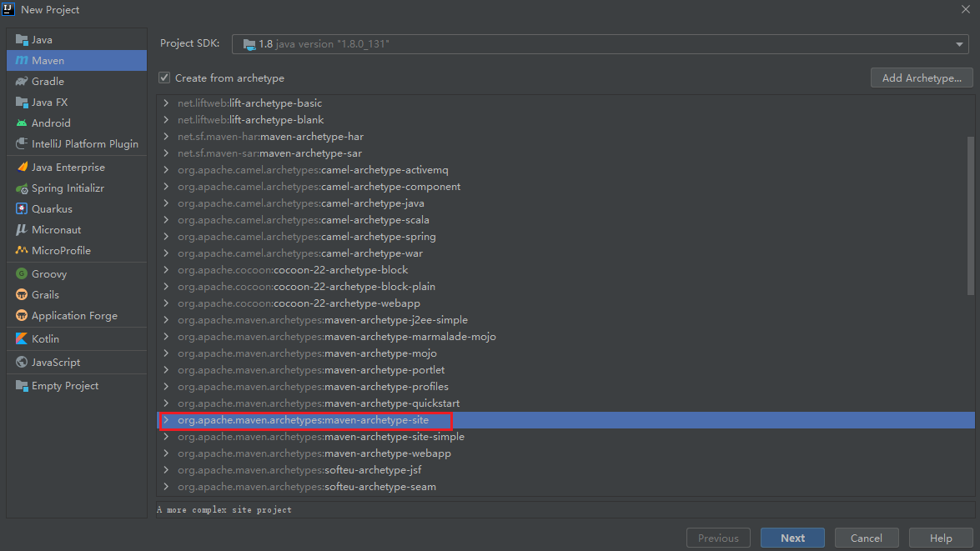The width and height of the screenshot is (980, 551).
Task: Select Gradle project type
Action: pos(77,81)
